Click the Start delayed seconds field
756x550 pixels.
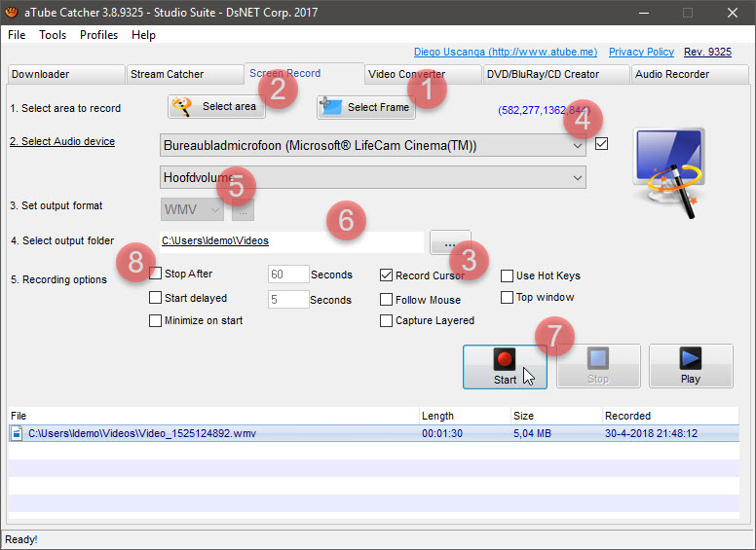(x=288, y=299)
